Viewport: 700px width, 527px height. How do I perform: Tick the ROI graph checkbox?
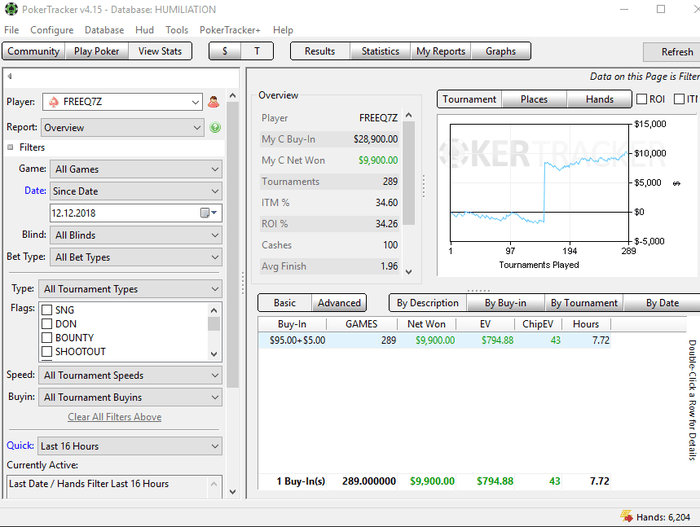[x=642, y=99]
